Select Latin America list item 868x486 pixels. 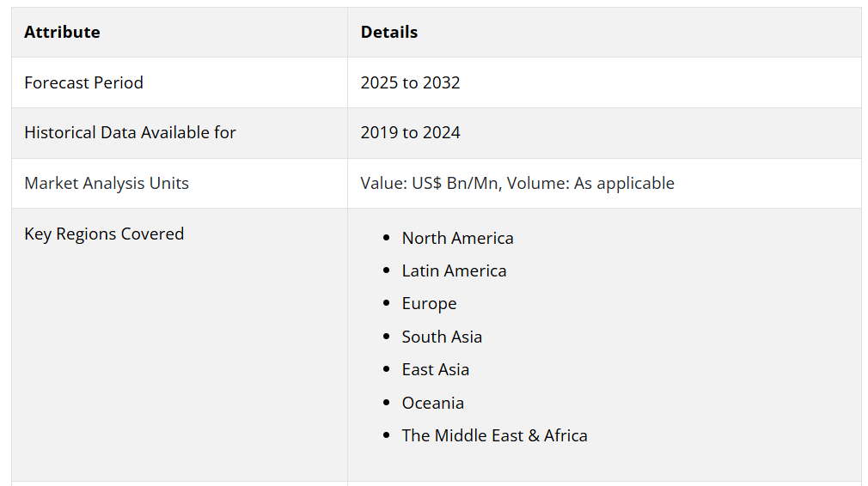454,271
